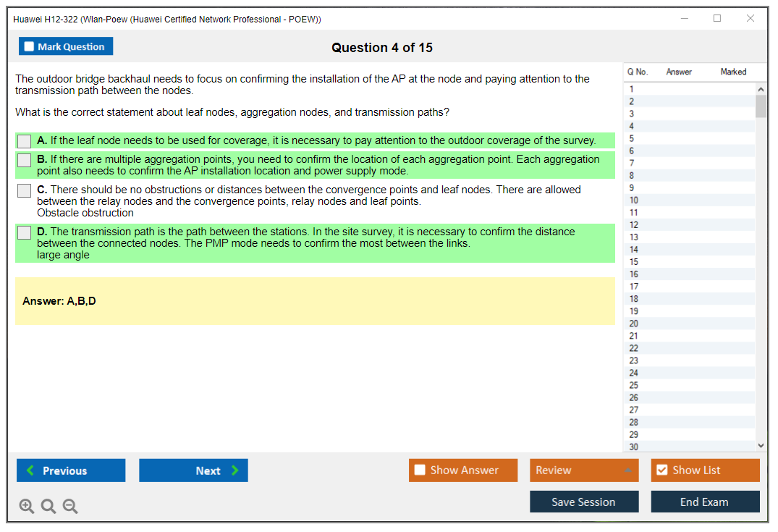778x532 pixels.
Task: Click the Previous button left arrow
Action: [30, 470]
